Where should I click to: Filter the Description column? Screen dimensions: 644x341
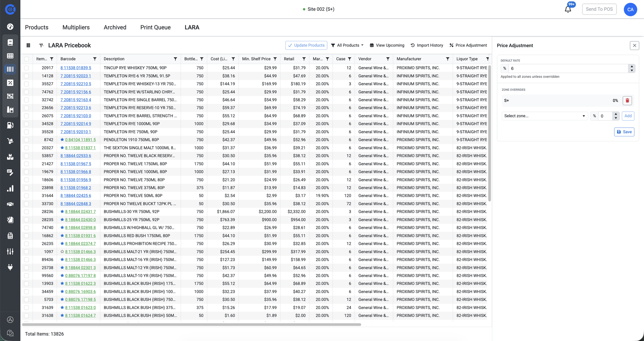[175, 59]
